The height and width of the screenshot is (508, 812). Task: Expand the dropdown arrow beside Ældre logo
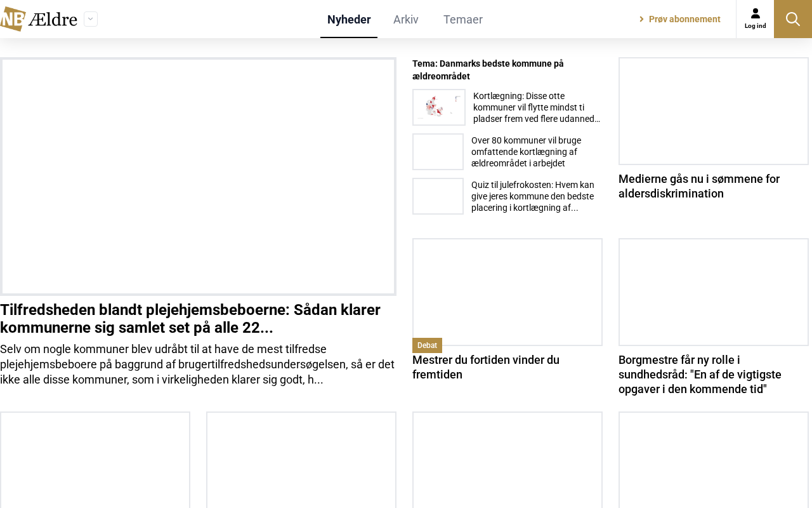click(x=91, y=19)
